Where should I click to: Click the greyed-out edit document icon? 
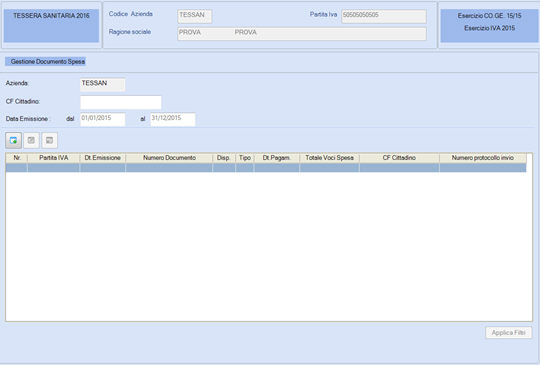tap(31, 140)
